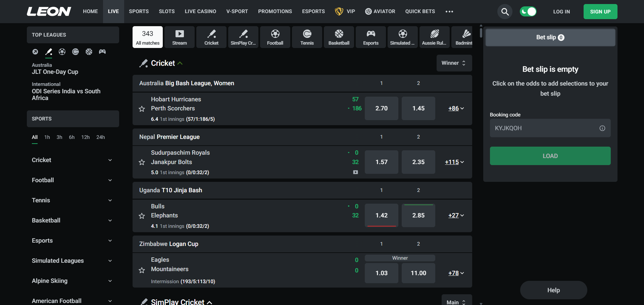Expand the Football category in sidebar
The height and width of the screenshot is (305, 644).
[x=110, y=180]
